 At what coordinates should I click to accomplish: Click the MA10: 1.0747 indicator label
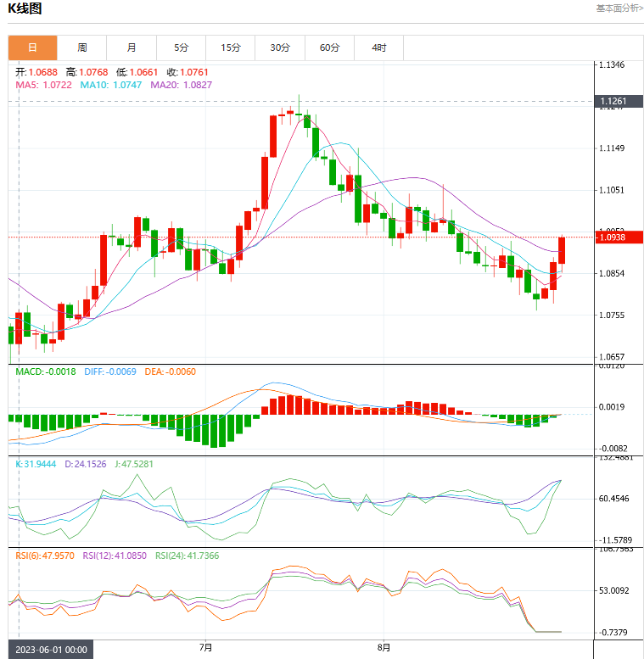(111, 85)
